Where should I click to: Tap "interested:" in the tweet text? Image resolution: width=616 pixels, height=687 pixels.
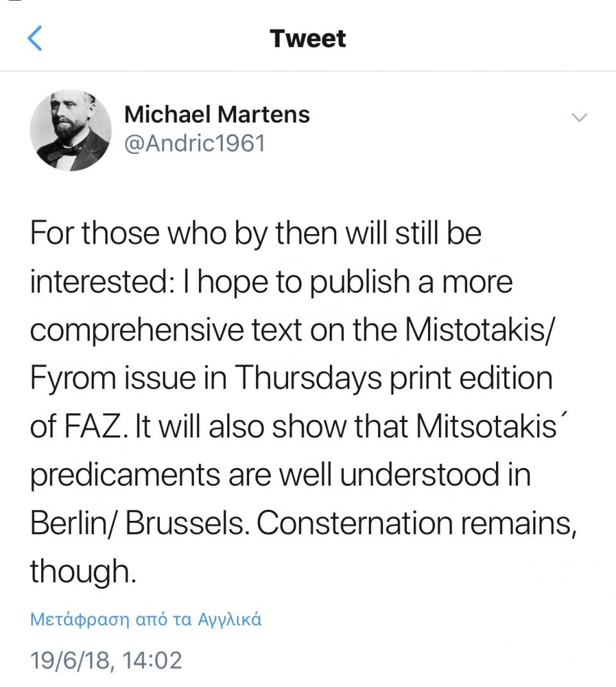coord(99,282)
